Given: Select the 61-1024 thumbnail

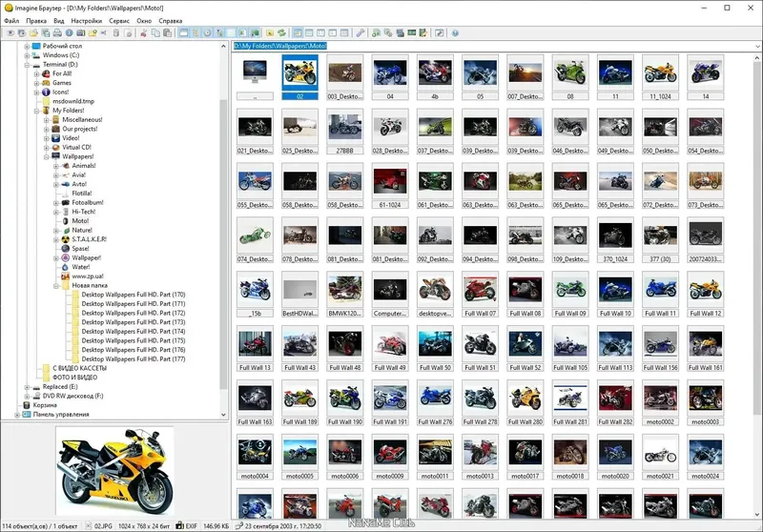Looking at the screenshot, I should [390, 186].
